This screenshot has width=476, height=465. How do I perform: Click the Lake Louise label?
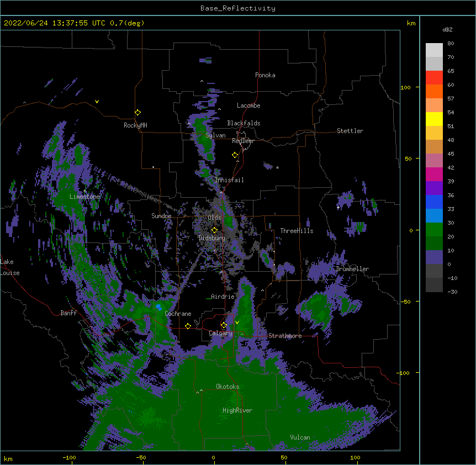coord(10,267)
